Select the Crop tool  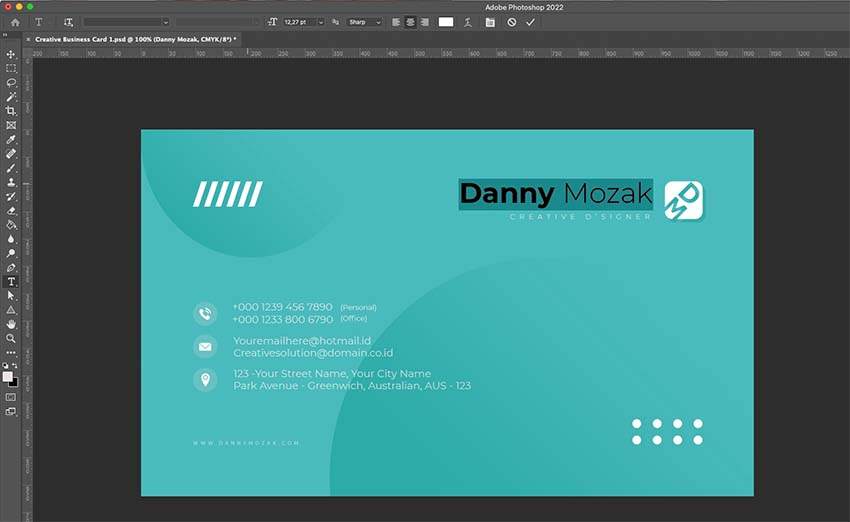[x=11, y=111]
